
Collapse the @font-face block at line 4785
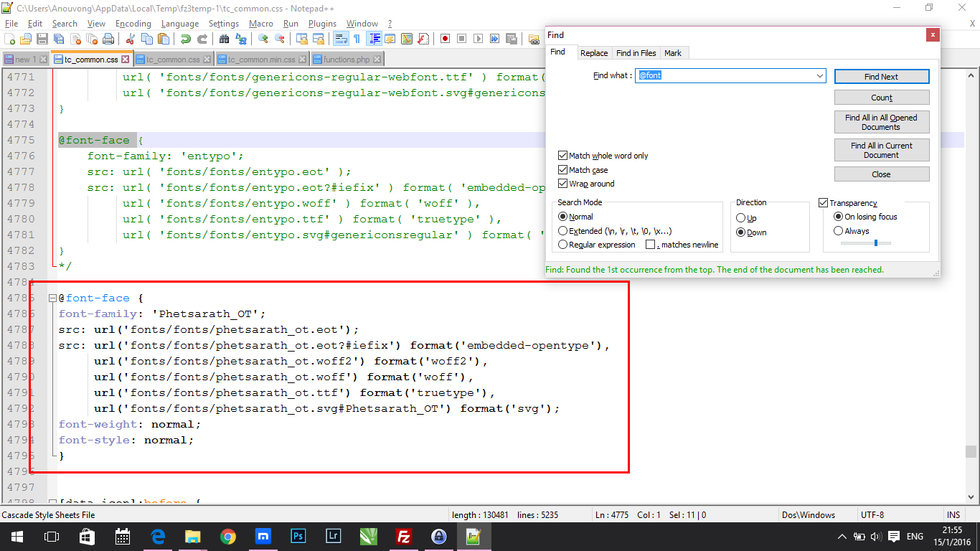click(x=52, y=298)
